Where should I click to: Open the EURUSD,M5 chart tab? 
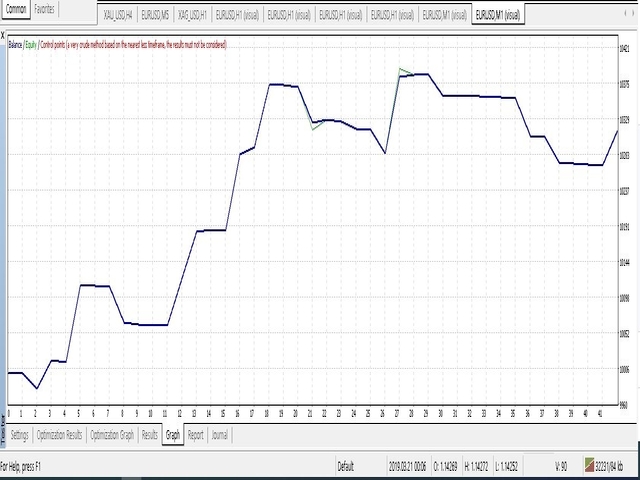coord(155,16)
